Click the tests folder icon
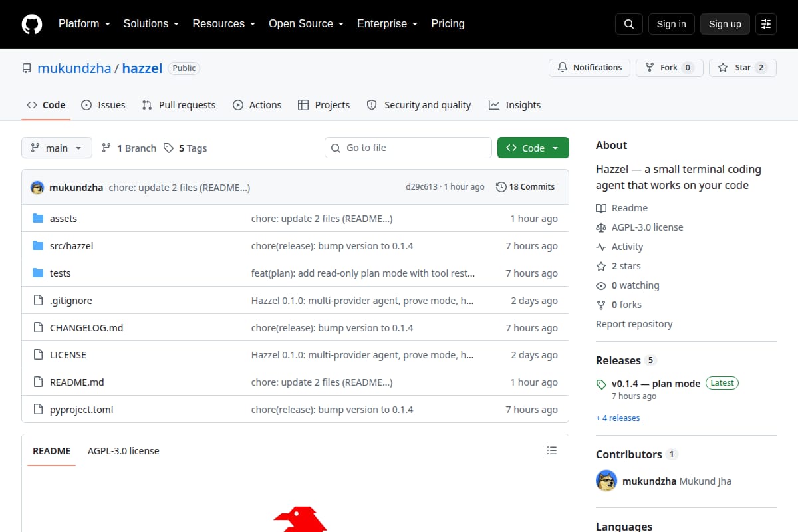 [38, 273]
